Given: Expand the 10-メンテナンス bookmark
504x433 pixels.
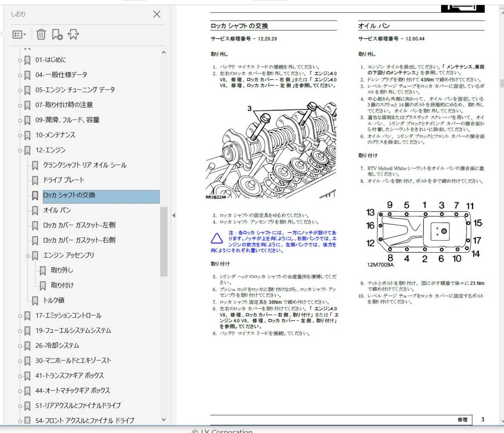Looking at the screenshot, I should click(19, 136).
